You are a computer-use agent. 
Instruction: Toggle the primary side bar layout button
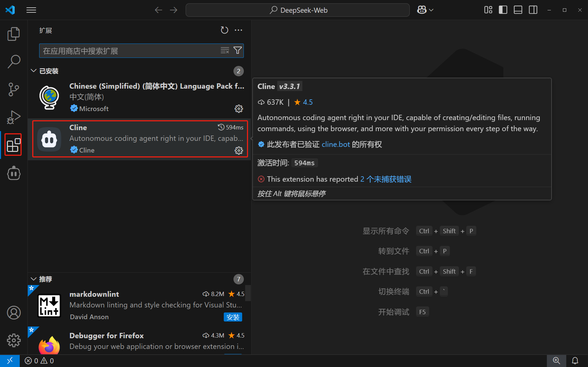pyautogui.click(x=503, y=10)
